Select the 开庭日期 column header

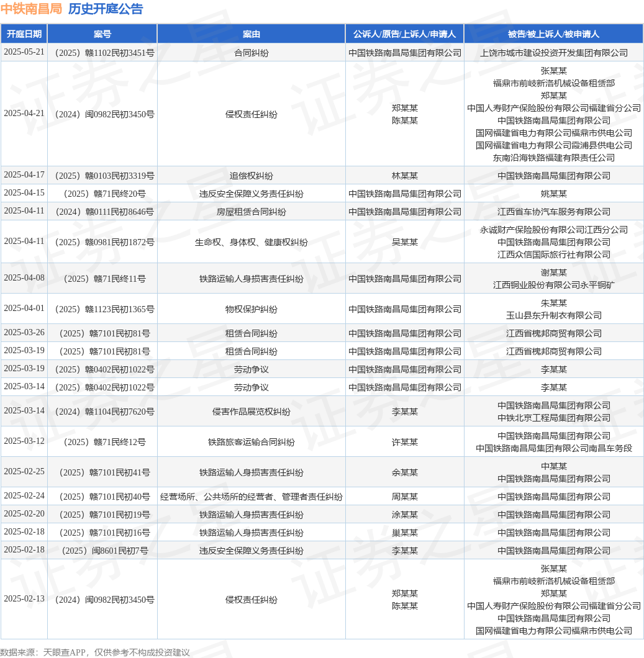coord(24,34)
